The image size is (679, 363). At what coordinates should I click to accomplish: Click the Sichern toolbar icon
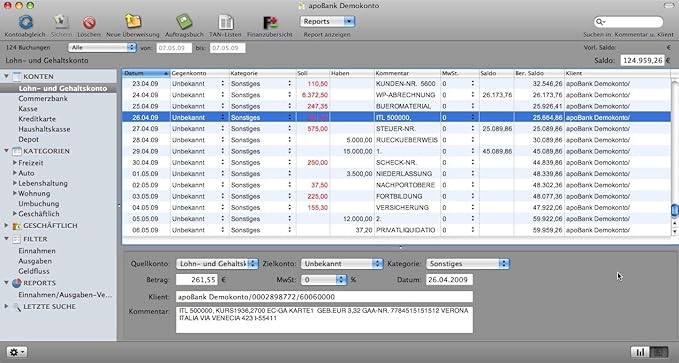click(x=61, y=22)
